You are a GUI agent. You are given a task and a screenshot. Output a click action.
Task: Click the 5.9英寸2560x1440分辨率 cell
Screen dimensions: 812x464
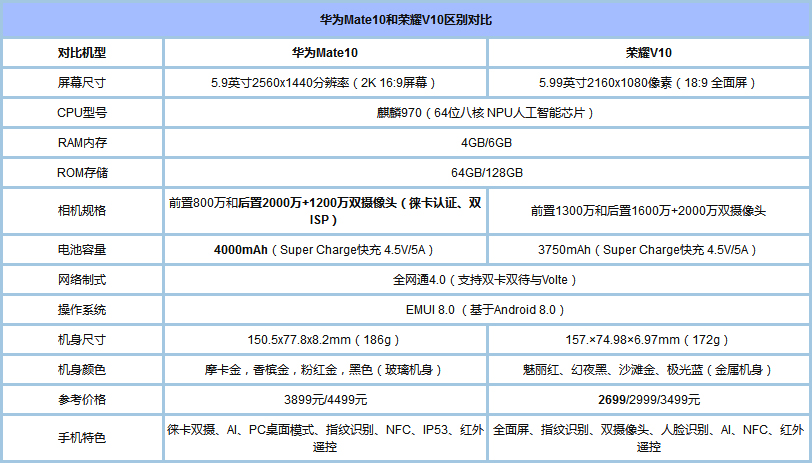click(x=325, y=83)
